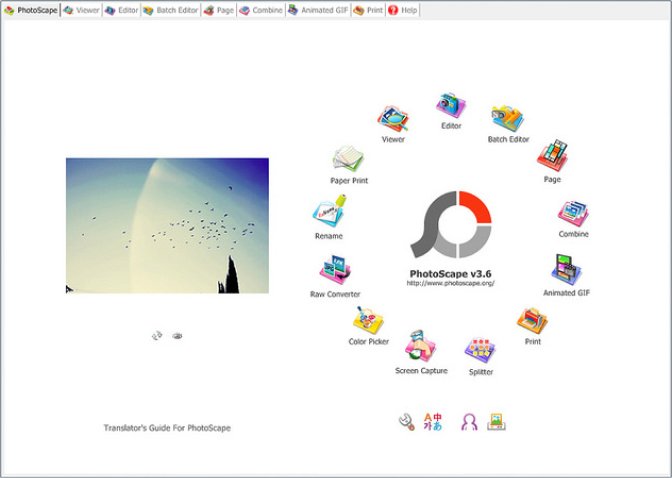Click the birds sky preview photo
Image resolution: width=672 pixels, height=478 pixels.
pos(167,225)
